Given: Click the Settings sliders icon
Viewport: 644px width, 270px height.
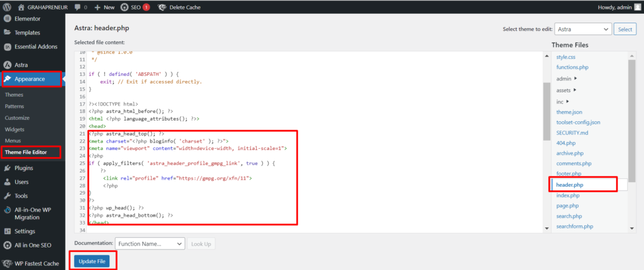Looking at the screenshot, I should (7, 231).
